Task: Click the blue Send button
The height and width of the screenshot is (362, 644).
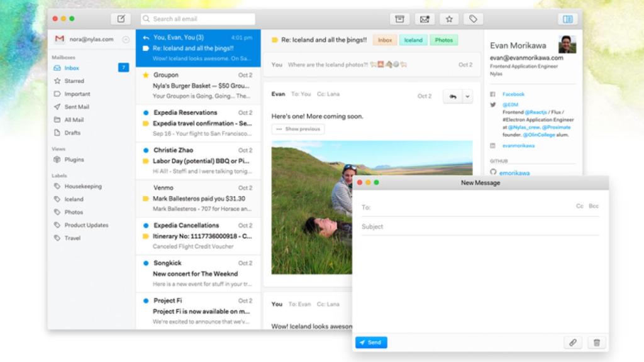Action: tap(371, 343)
